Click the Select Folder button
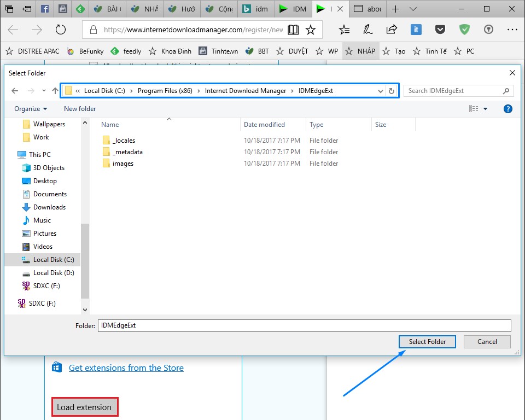 pos(427,342)
